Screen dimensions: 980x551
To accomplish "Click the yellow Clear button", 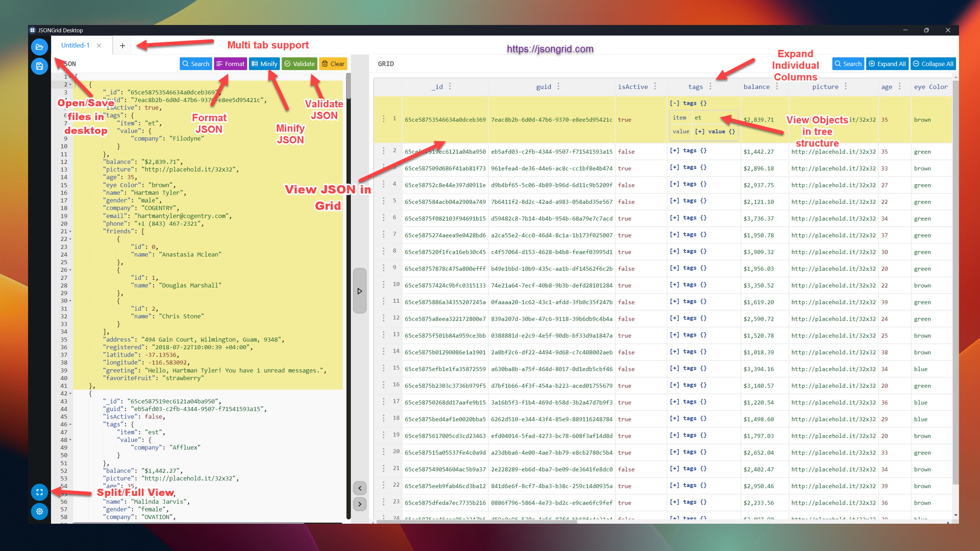I will click(x=333, y=64).
